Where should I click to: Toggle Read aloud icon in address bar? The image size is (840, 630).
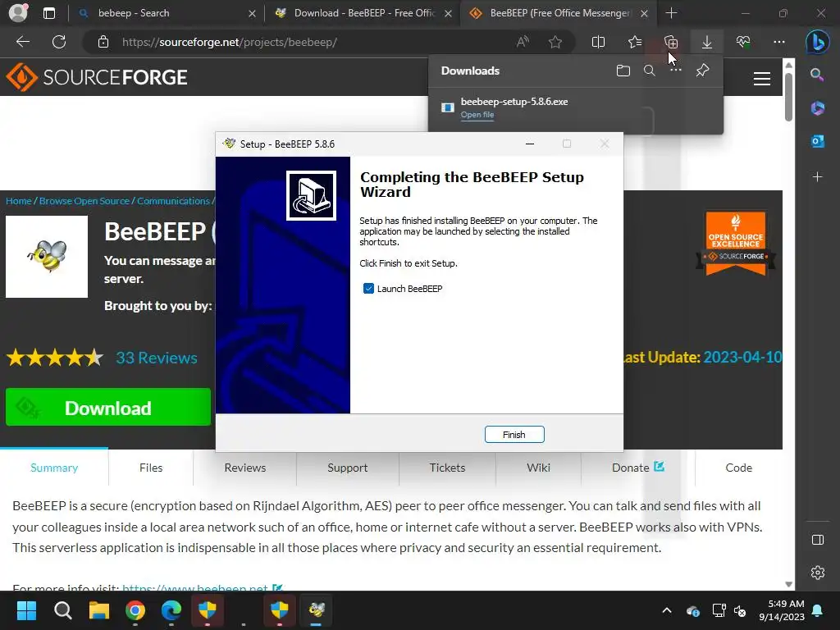pyautogui.click(x=523, y=42)
